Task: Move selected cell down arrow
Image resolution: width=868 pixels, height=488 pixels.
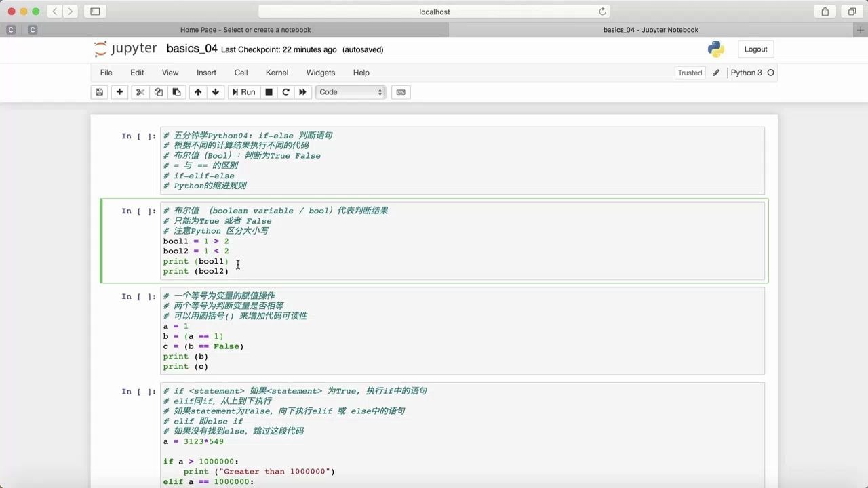Action: (x=216, y=92)
